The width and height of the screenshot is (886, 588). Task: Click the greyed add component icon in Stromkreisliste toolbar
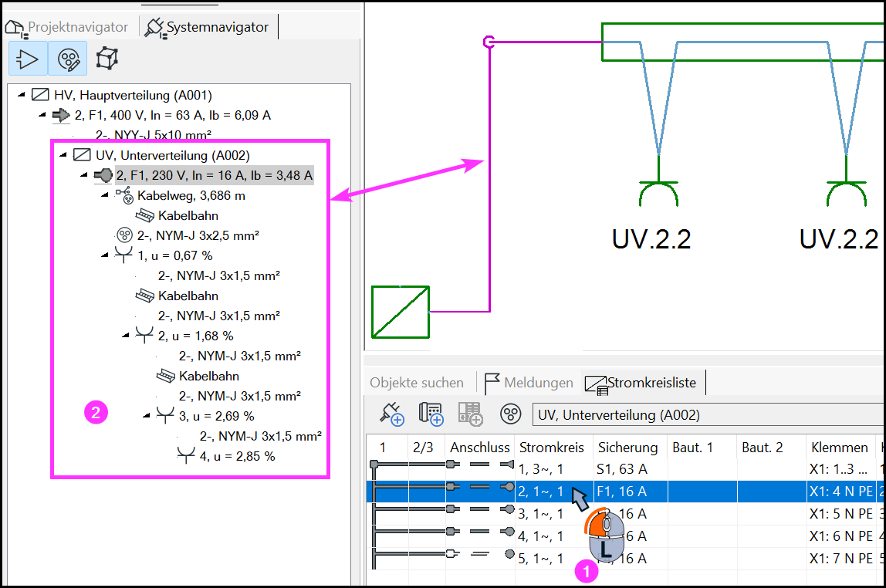[470, 414]
